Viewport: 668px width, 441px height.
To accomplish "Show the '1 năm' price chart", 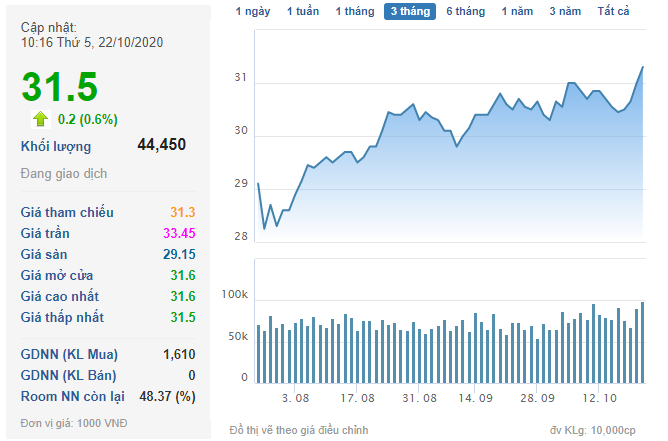I will [517, 12].
